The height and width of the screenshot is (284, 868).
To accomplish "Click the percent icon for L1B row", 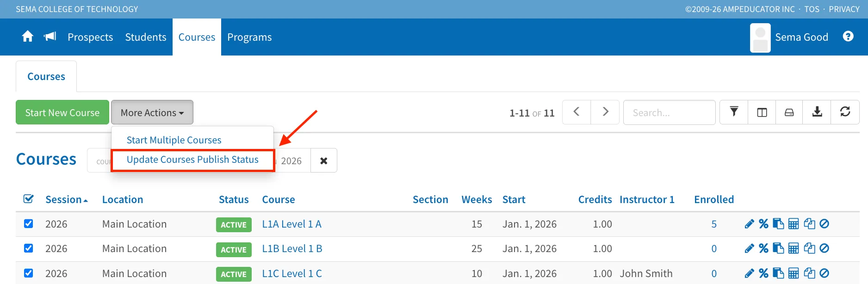I will tap(763, 249).
